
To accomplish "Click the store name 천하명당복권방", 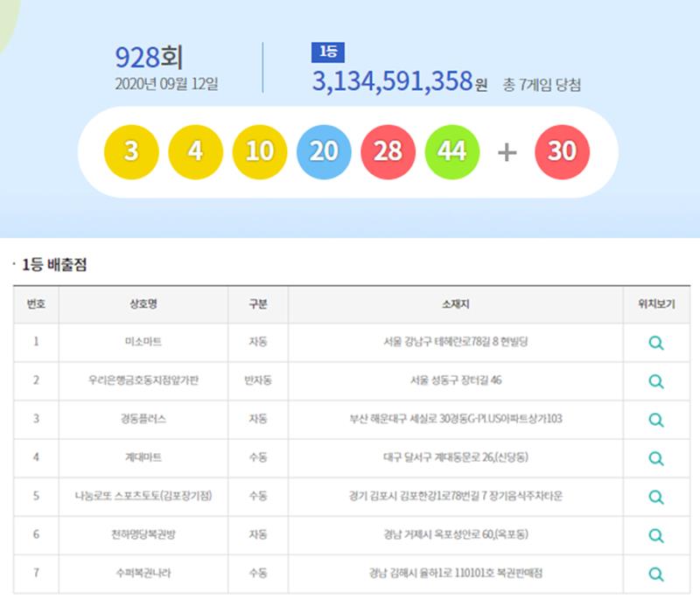I will [143, 534].
